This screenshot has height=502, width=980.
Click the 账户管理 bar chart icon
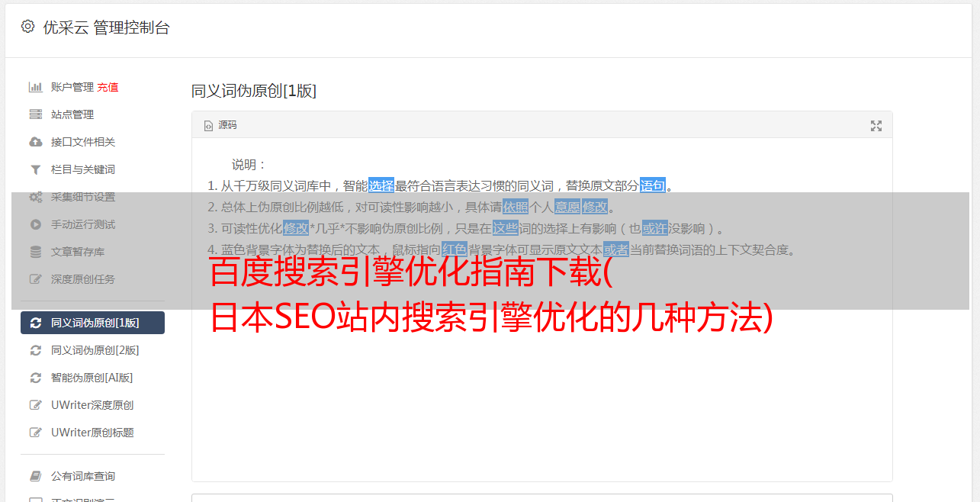[35, 87]
